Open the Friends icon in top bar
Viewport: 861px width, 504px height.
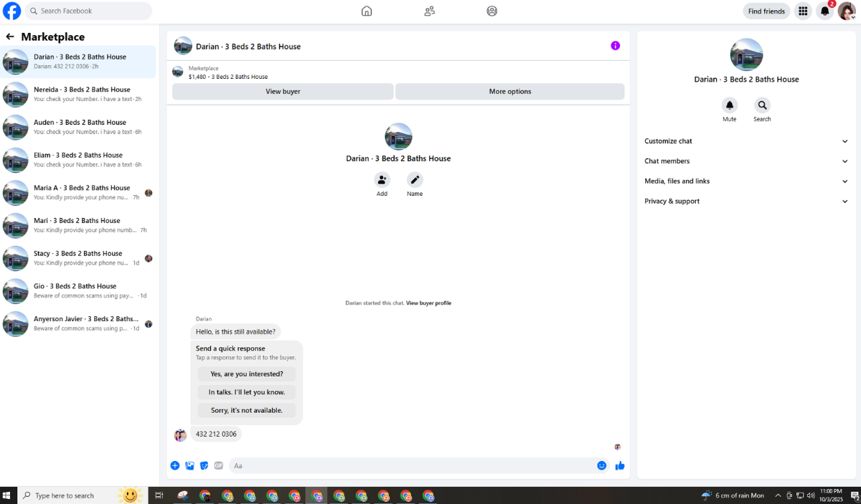(429, 11)
